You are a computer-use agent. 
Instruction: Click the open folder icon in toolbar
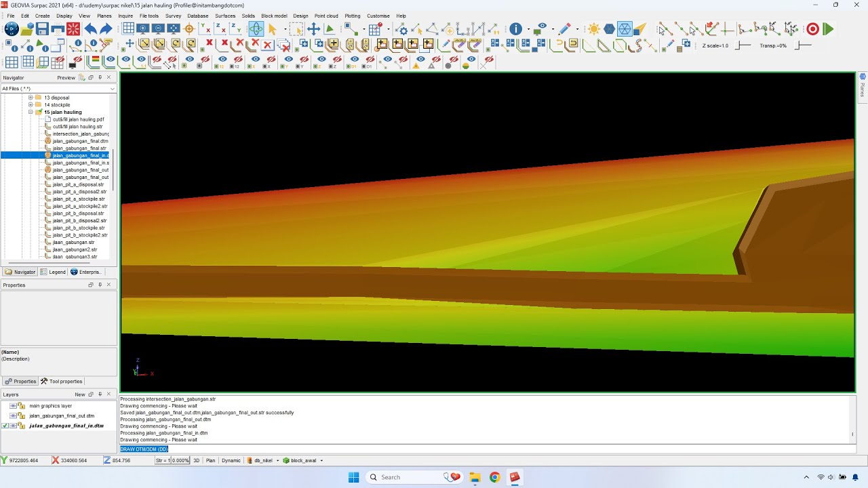pyautogui.click(x=26, y=29)
